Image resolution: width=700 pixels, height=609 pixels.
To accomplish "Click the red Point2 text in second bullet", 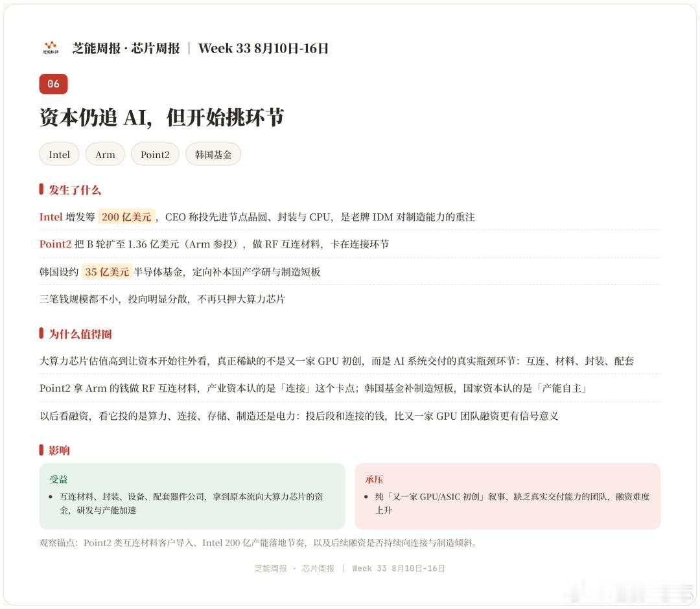I will [x=55, y=244].
